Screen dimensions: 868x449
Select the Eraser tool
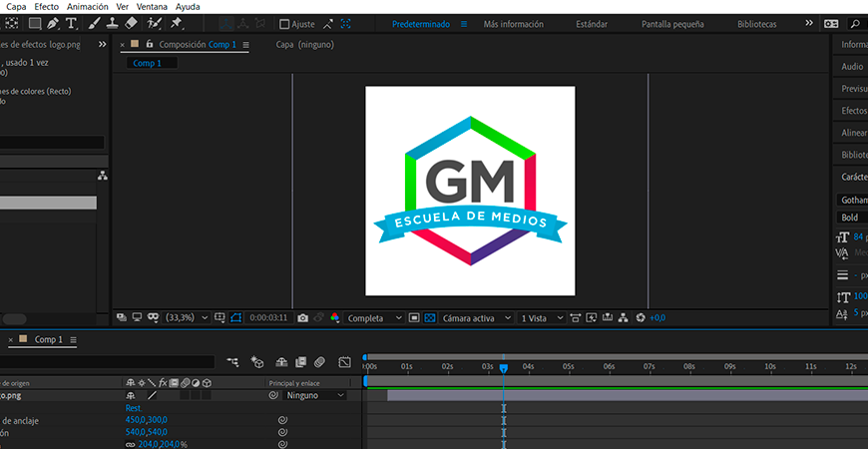click(x=131, y=24)
